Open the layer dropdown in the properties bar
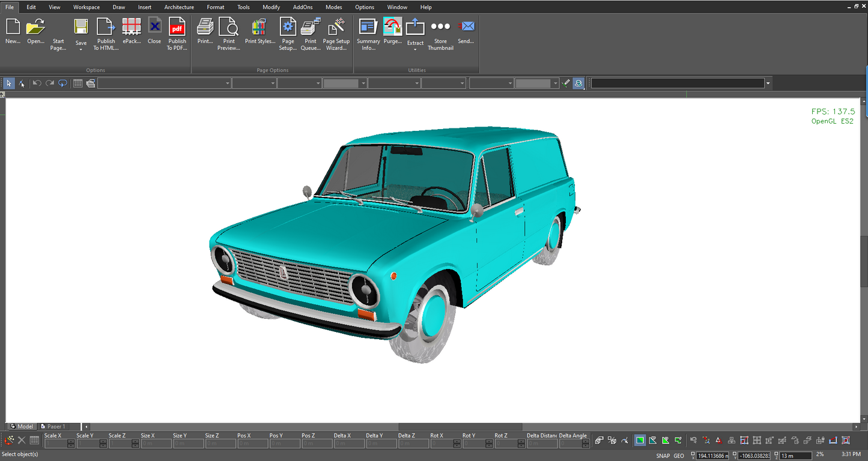The width and height of the screenshot is (868, 461). click(x=227, y=83)
